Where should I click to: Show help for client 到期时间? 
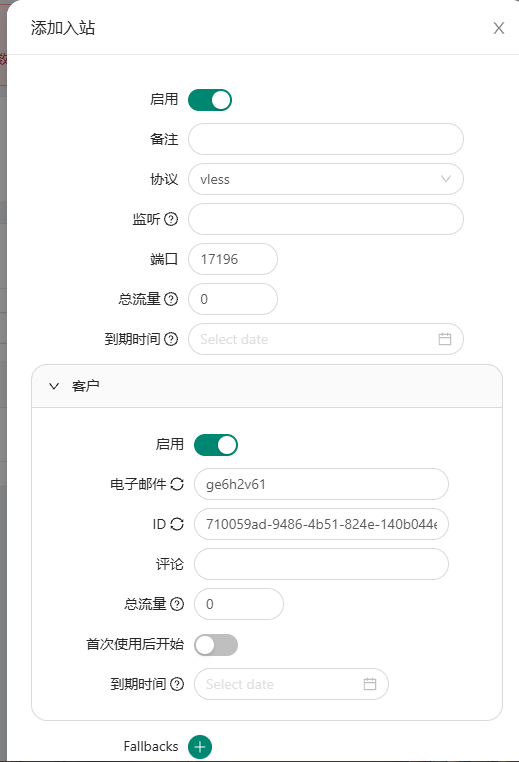click(177, 684)
